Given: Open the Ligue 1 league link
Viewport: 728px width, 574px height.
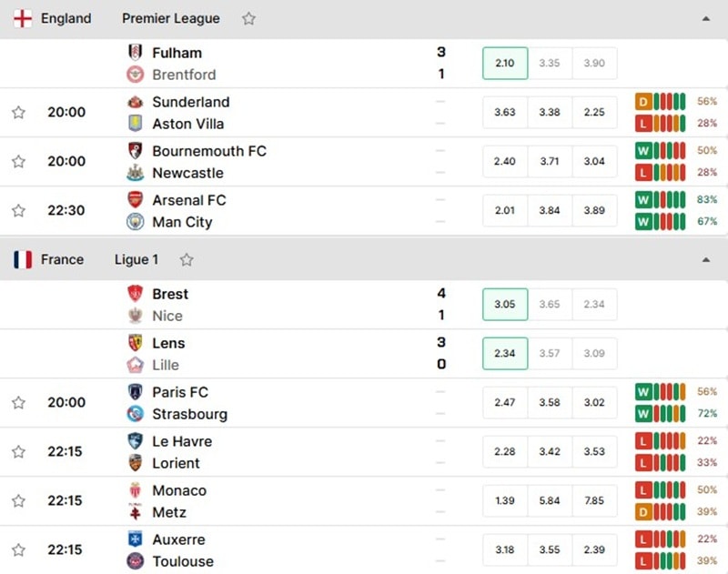Looking at the screenshot, I should 136,259.
